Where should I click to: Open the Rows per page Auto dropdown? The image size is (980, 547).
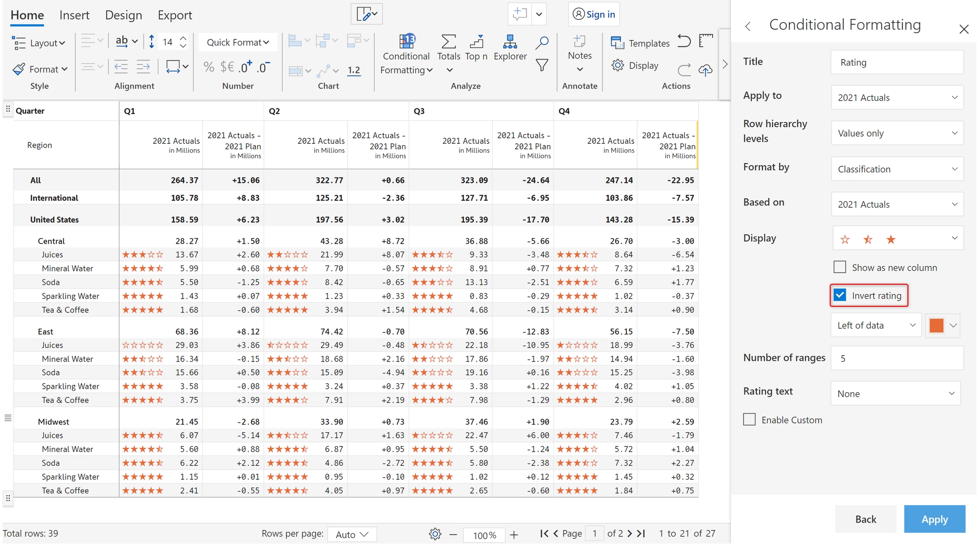click(352, 534)
